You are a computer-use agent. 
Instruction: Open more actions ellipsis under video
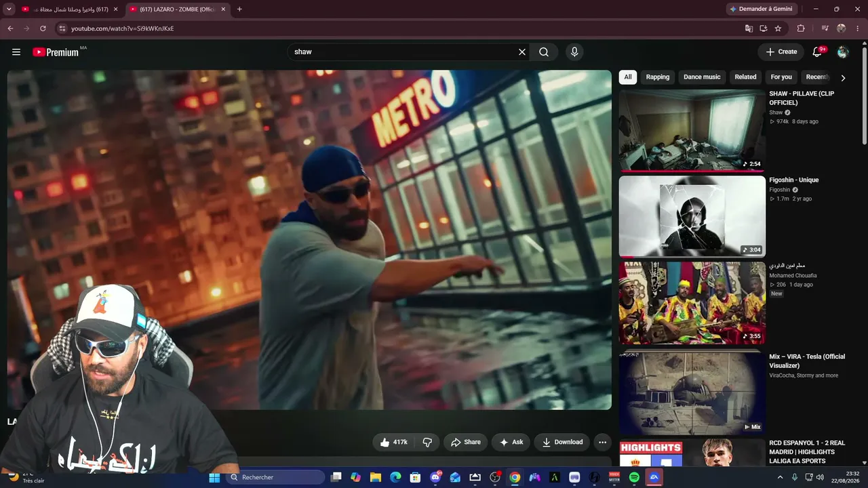tap(602, 442)
